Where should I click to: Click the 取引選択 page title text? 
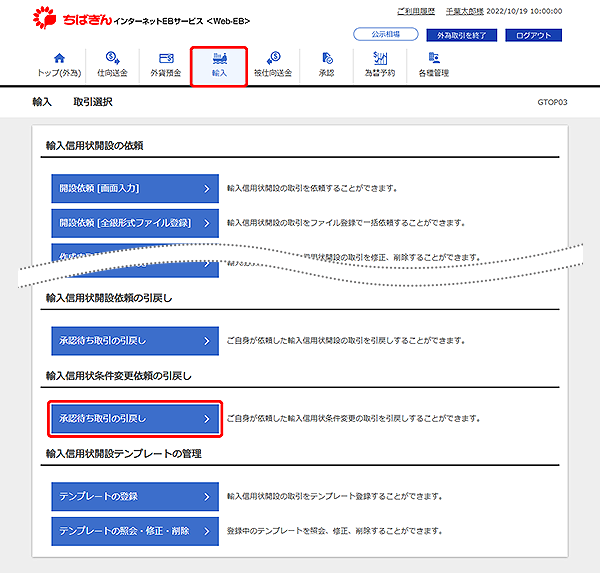point(93,102)
